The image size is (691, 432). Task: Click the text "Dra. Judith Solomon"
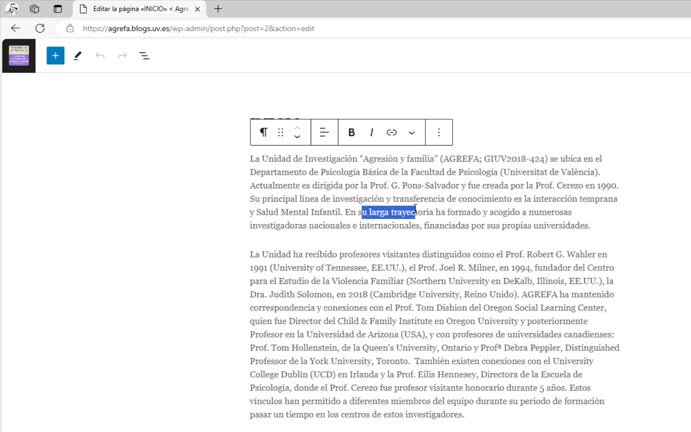coord(291,294)
